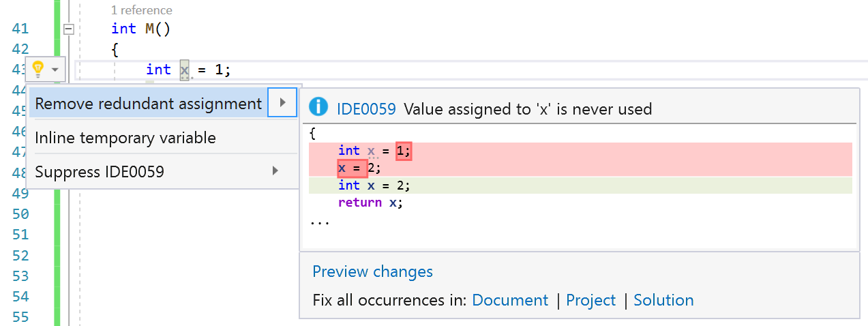
Task: Click line number 41 in gutter
Action: click(20, 29)
